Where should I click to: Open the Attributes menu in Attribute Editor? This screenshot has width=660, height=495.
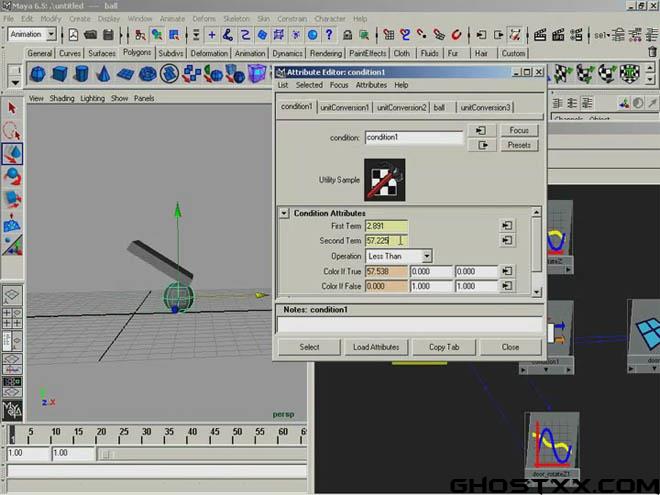[x=371, y=85]
